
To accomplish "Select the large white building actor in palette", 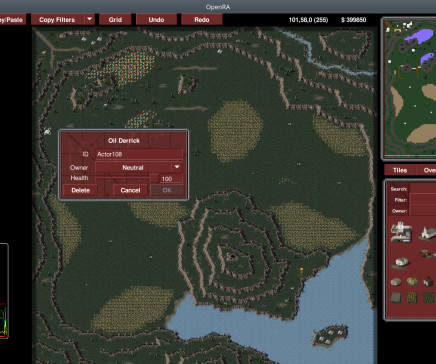I will tap(401, 232).
